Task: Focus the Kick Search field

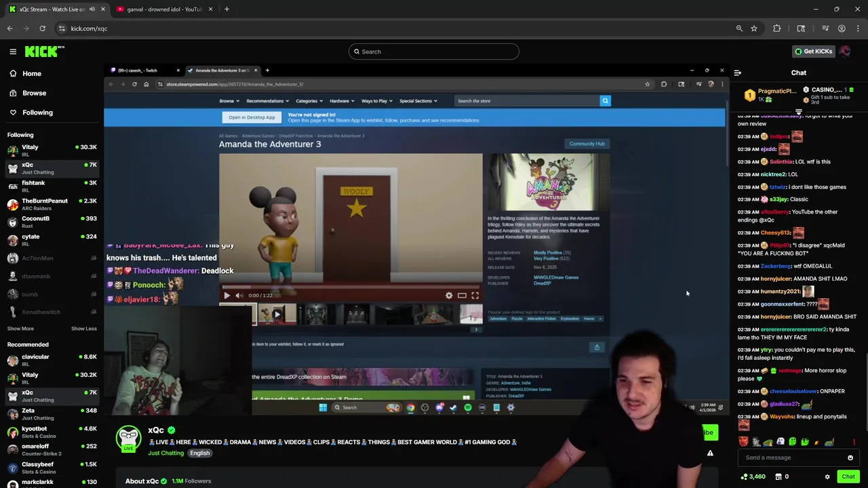Action: click(x=434, y=52)
